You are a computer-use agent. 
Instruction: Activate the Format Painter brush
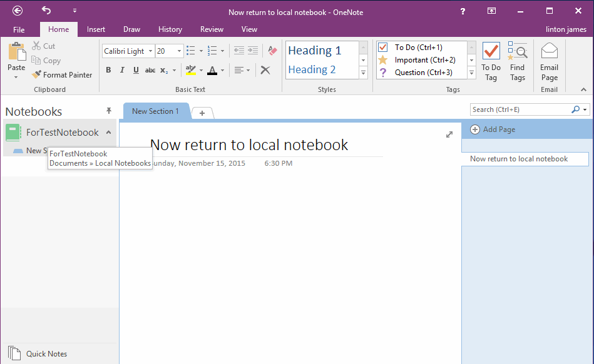(62, 75)
